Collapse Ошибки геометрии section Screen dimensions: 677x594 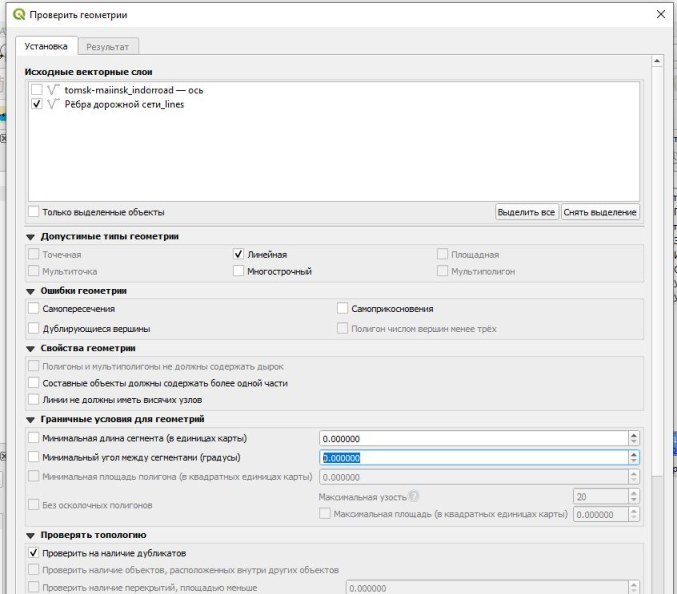tap(30, 291)
